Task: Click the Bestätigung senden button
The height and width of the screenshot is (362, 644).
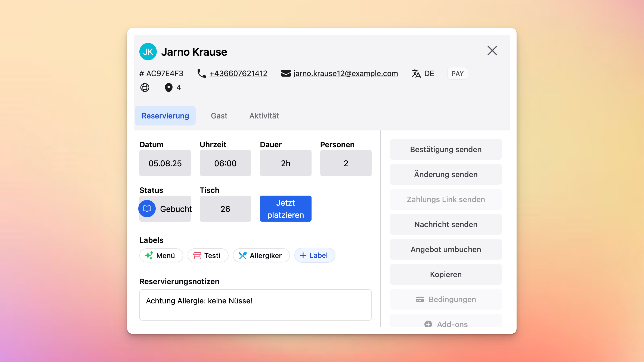Action: [x=446, y=150]
